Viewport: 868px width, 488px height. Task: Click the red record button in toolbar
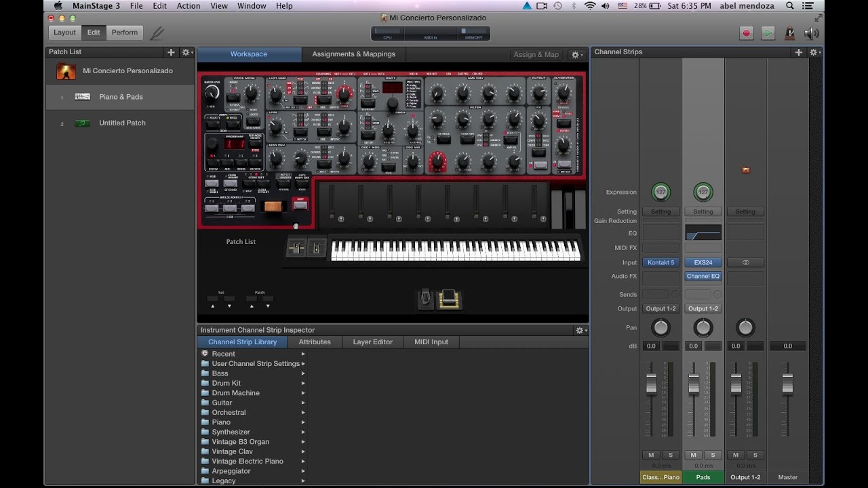pos(747,33)
